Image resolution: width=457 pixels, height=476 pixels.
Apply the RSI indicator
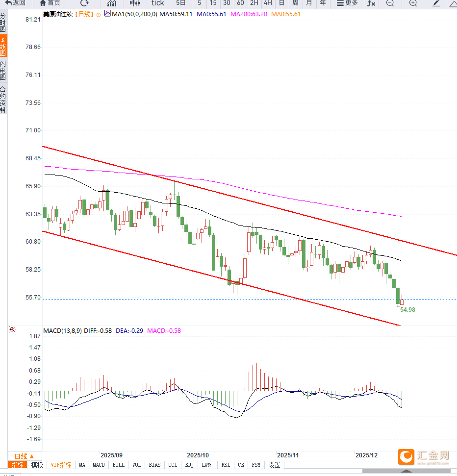[226, 465]
